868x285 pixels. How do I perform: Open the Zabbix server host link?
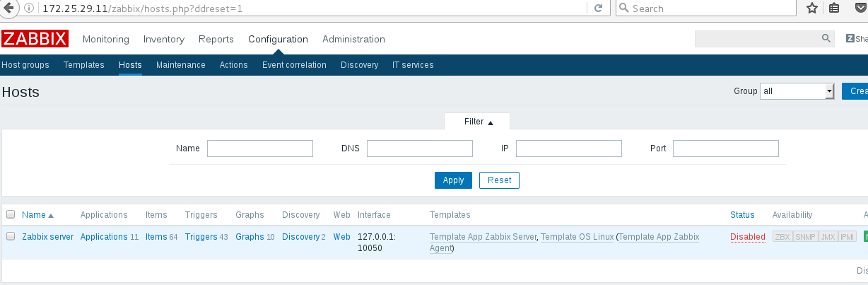[47, 237]
